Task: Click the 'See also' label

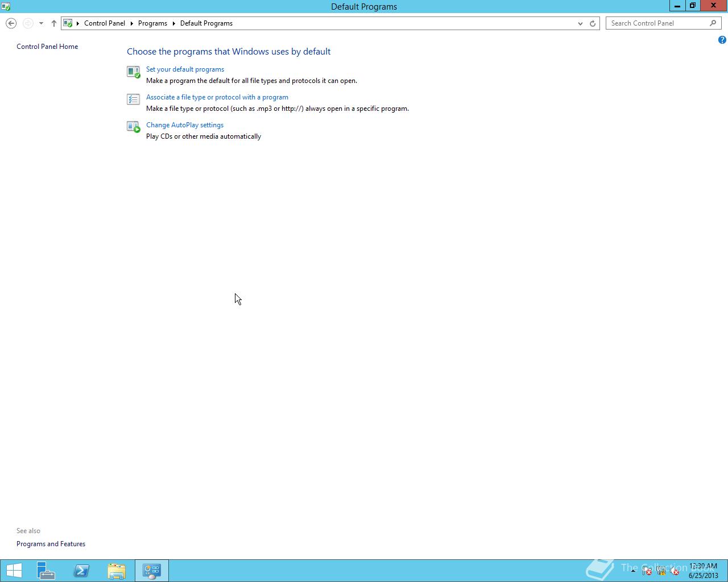Action: tap(28, 531)
